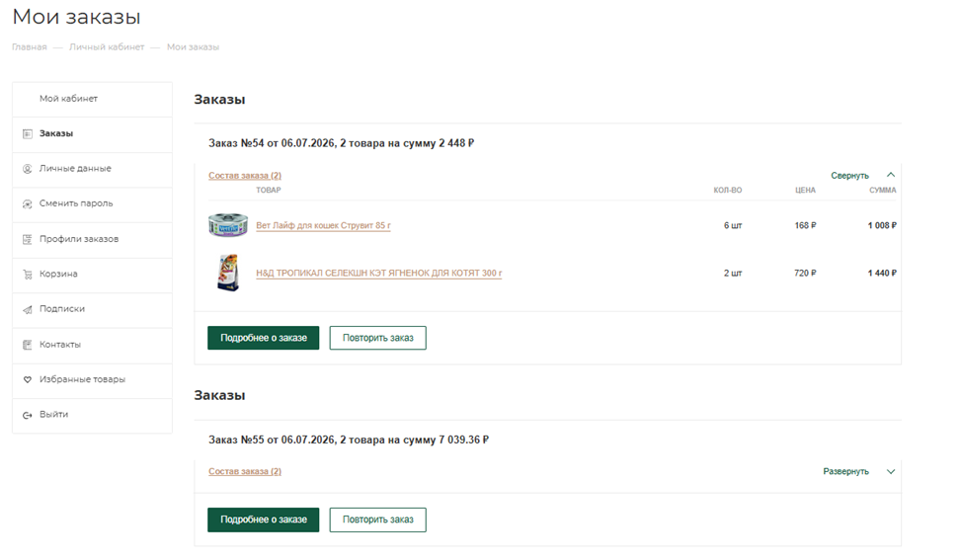Click the Сменить пароль icon
The image size is (962, 560).
click(x=27, y=203)
